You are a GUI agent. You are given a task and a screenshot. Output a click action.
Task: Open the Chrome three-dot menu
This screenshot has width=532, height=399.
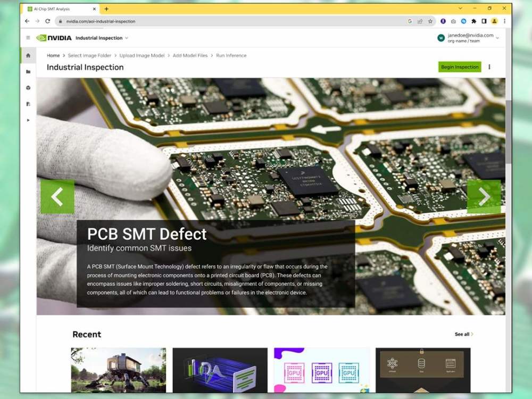(504, 21)
